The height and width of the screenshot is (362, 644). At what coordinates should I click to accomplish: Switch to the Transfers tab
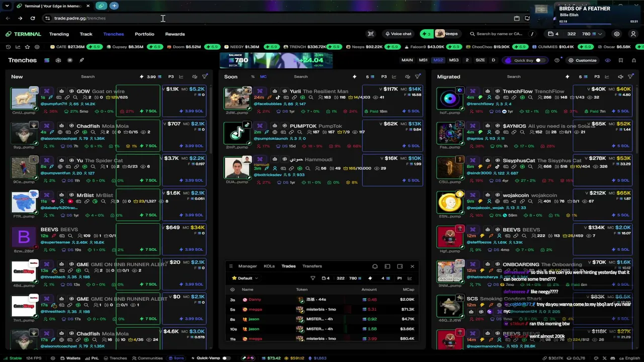coord(312,266)
